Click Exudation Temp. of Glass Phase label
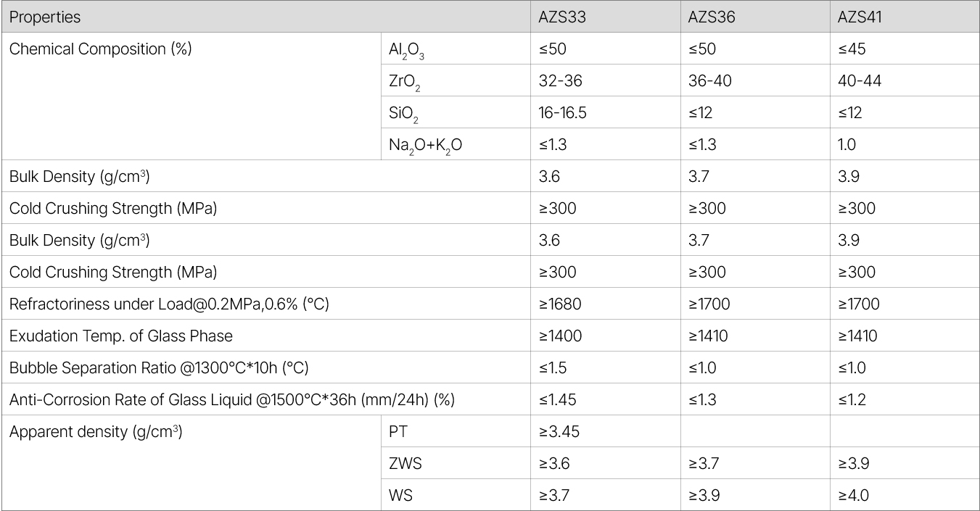980x511 pixels. click(x=120, y=336)
